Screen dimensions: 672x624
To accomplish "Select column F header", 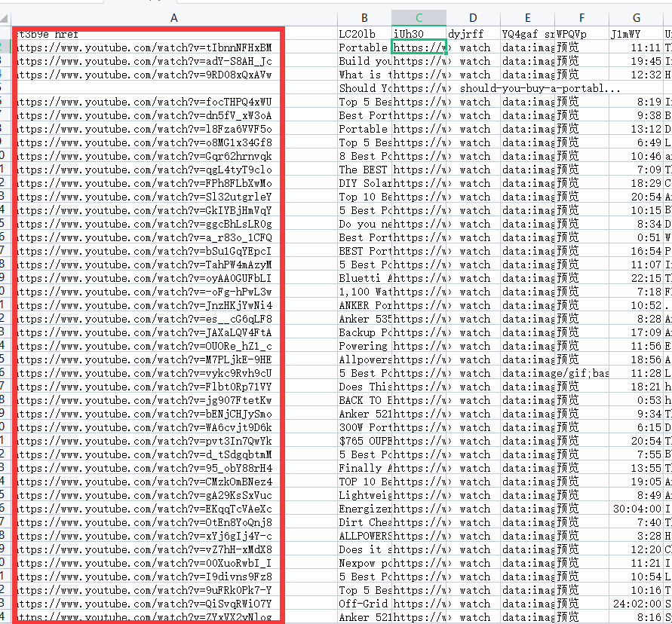I will click(581, 18).
